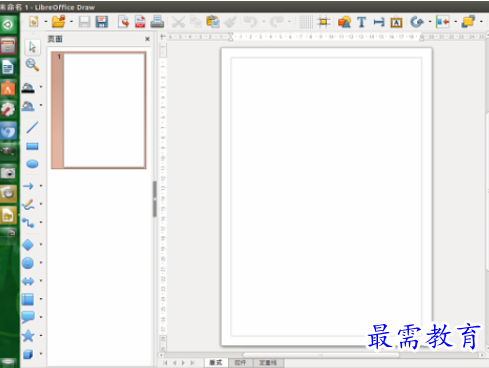Click the Cut scissors icon
Image resolution: width=489 pixels, height=368 pixels.
coord(178,22)
